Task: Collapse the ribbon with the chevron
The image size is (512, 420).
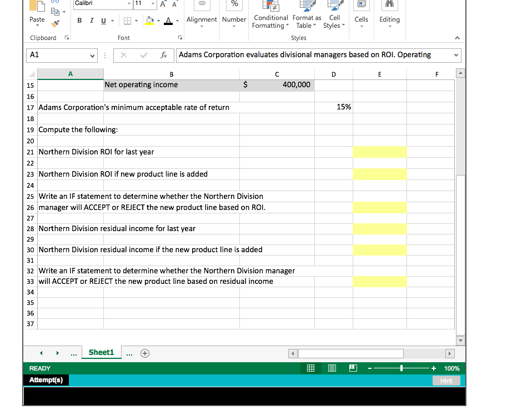Action: point(458,38)
